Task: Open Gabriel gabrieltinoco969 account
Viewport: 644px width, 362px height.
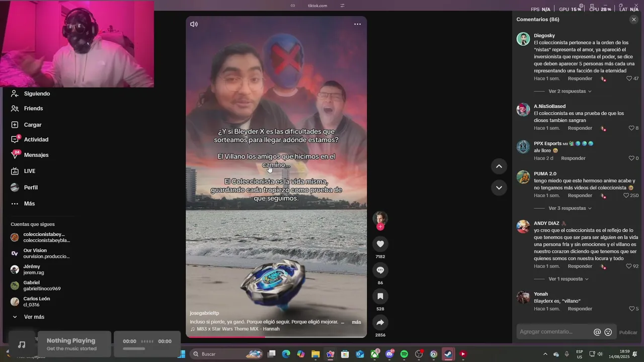Action: [x=36, y=286]
